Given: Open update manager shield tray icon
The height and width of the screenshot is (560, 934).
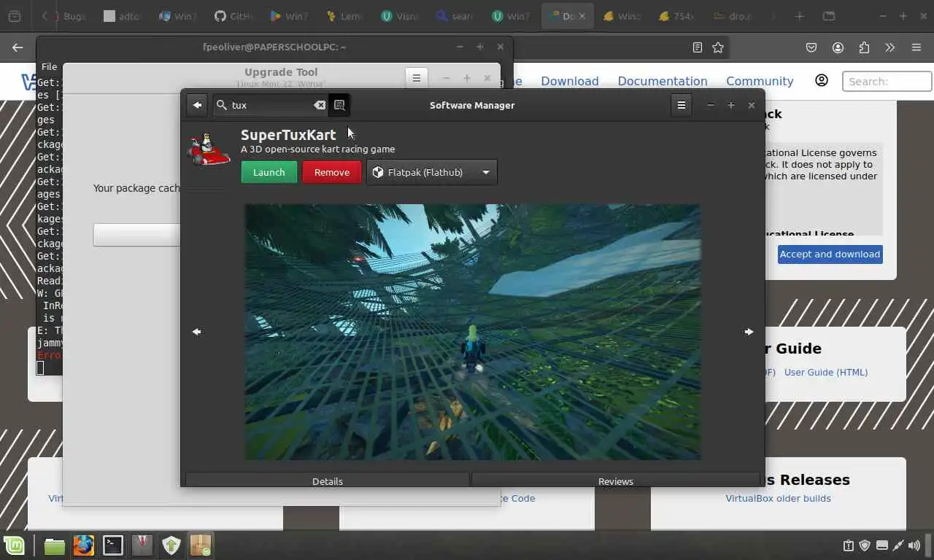Looking at the screenshot, I should [x=865, y=545].
